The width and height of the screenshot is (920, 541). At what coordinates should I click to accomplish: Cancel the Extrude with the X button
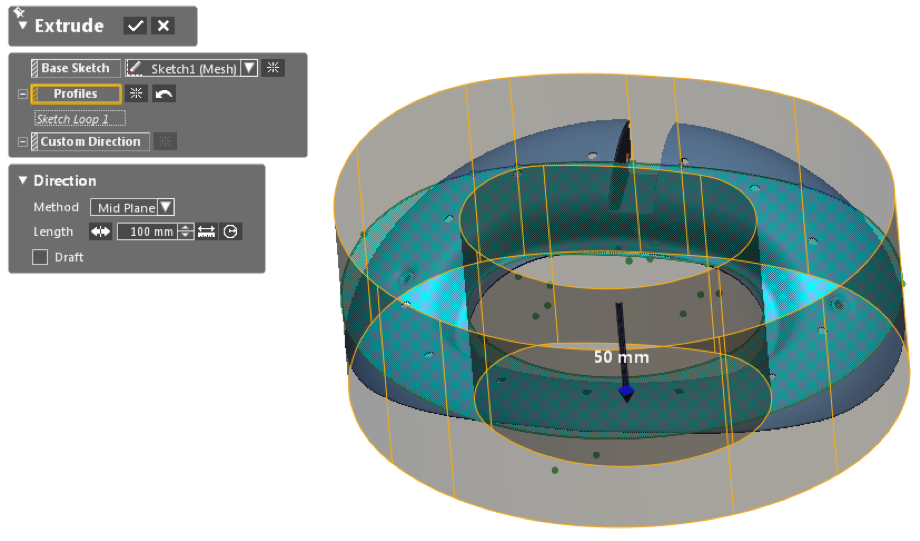[x=163, y=26]
